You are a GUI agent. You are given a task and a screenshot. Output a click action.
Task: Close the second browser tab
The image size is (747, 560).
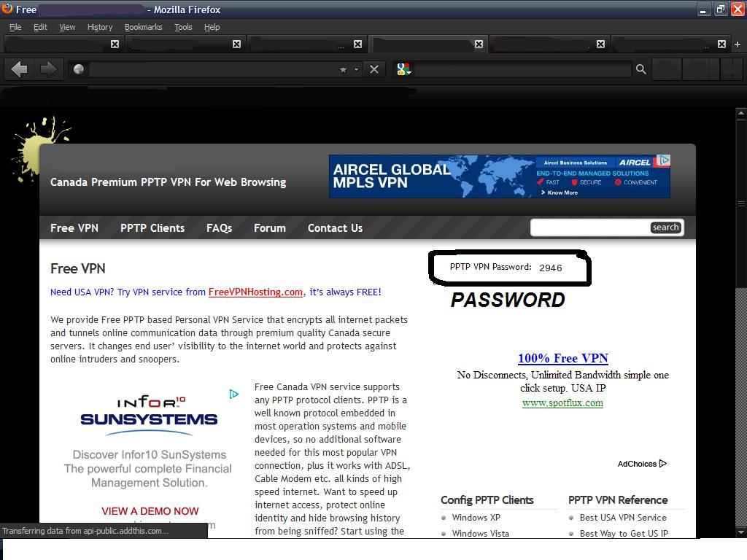click(x=237, y=44)
